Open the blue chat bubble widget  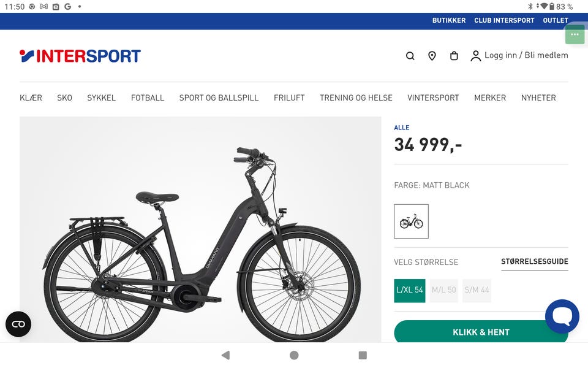point(562,316)
